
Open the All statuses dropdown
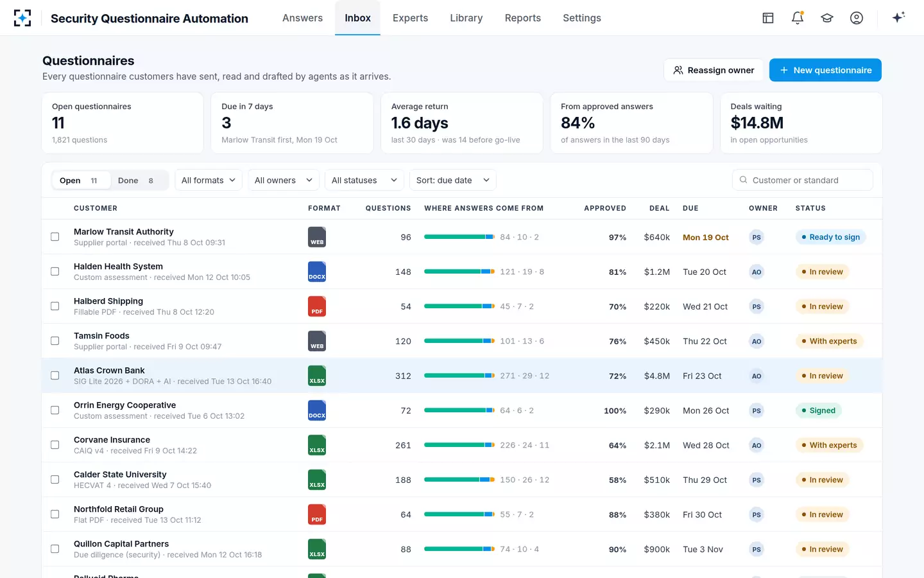pyautogui.click(x=364, y=180)
